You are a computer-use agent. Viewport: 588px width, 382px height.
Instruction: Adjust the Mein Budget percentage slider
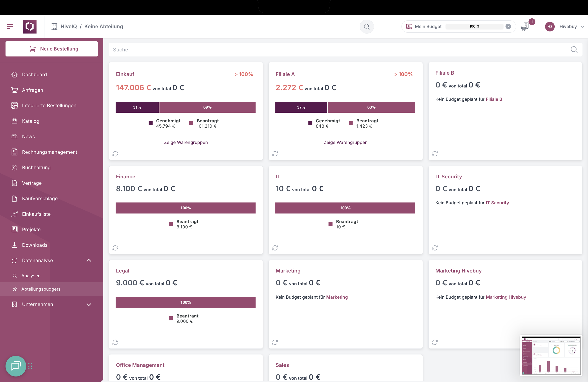tap(474, 26)
